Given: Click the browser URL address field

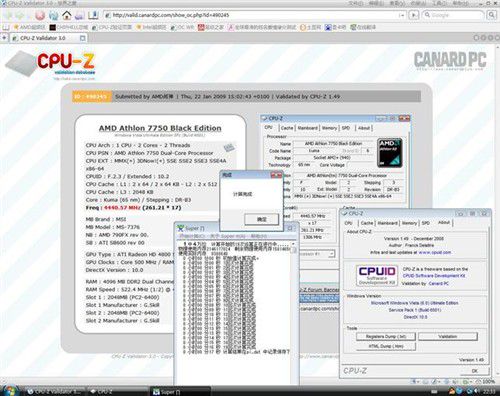Looking at the screenshot, I should (x=252, y=15).
